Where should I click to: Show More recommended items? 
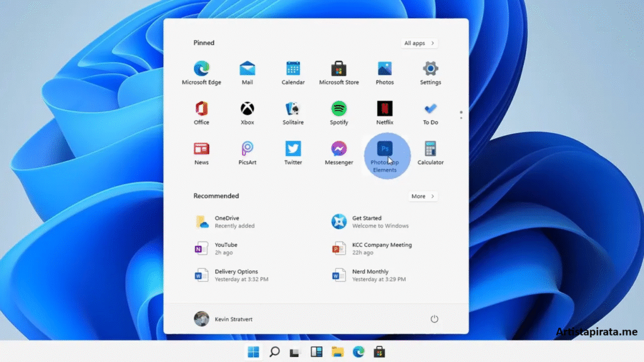422,196
